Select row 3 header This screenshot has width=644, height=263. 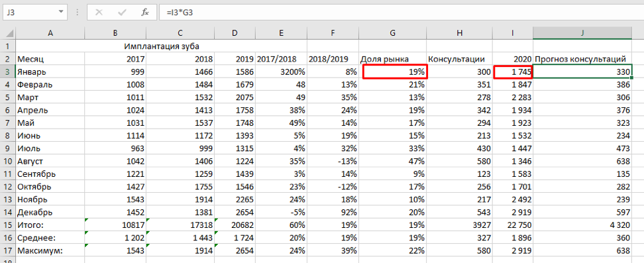pyautogui.click(x=9, y=72)
